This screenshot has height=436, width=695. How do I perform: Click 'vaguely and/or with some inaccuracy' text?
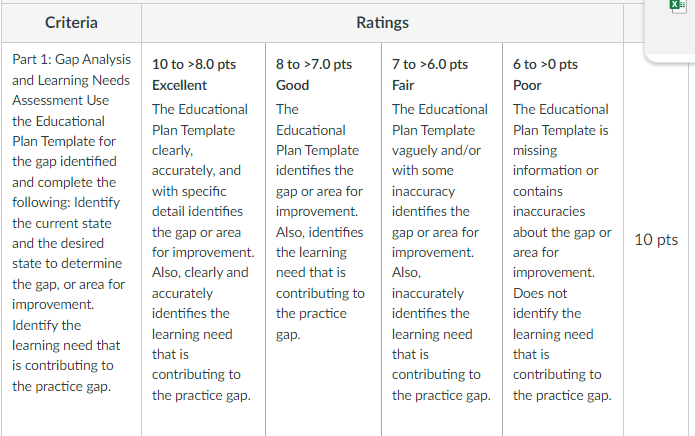[x=436, y=171]
